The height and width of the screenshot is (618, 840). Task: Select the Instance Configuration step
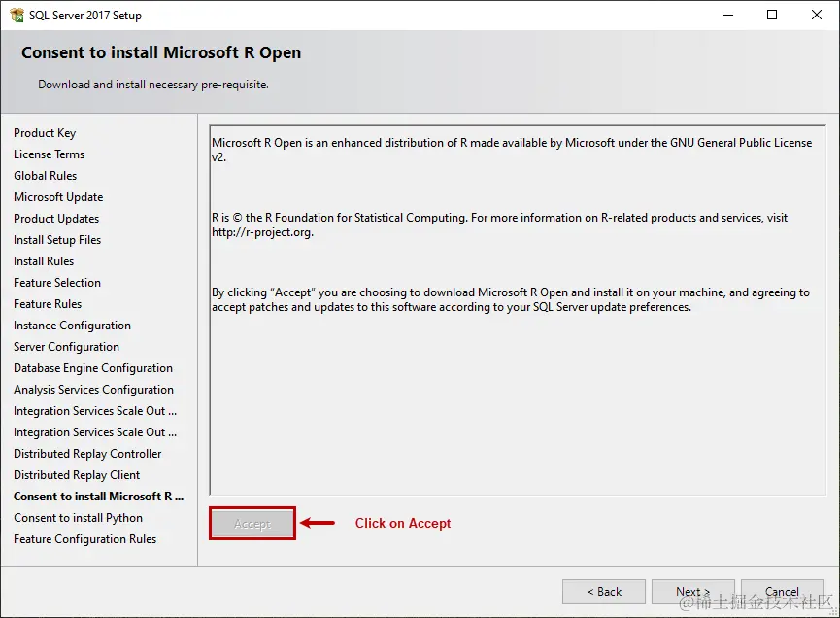point(72,326)
